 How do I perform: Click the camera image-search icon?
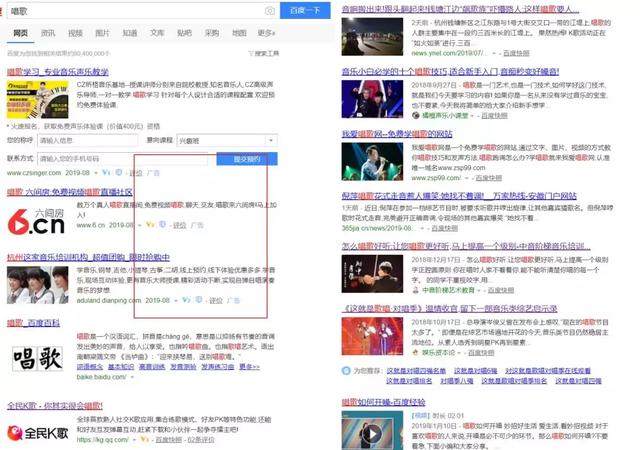click(x=269, y=10)
